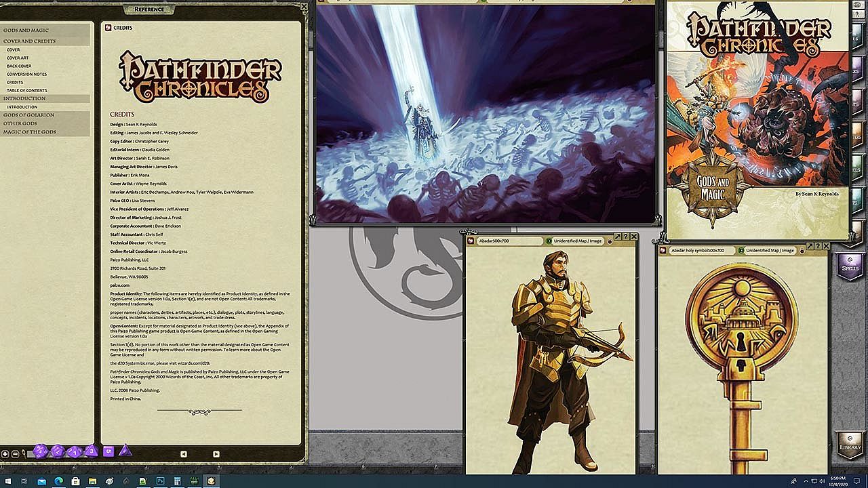This screenshot has width=868, height=488.
Task: Click the purple d6 cube die
Action: click(108, 451)
